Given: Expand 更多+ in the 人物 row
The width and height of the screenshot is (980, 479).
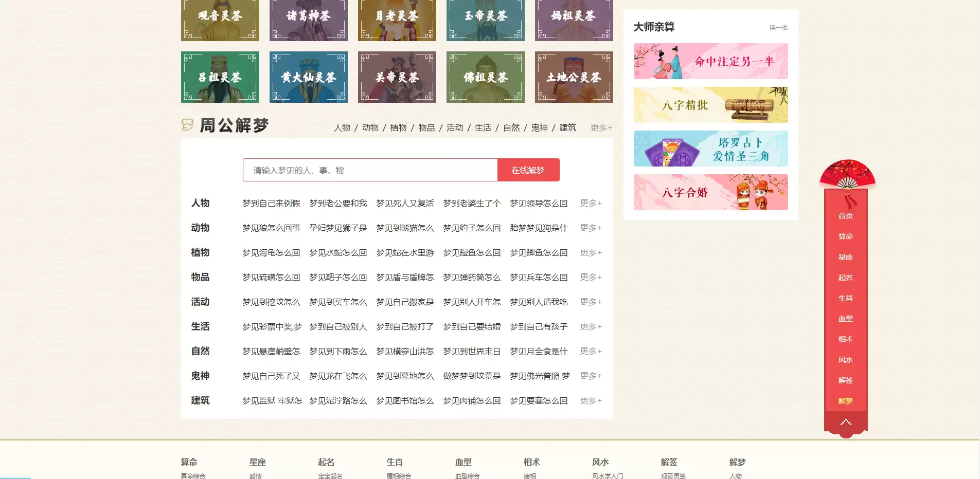Looking at the screenshot, I should click(591, 203).
